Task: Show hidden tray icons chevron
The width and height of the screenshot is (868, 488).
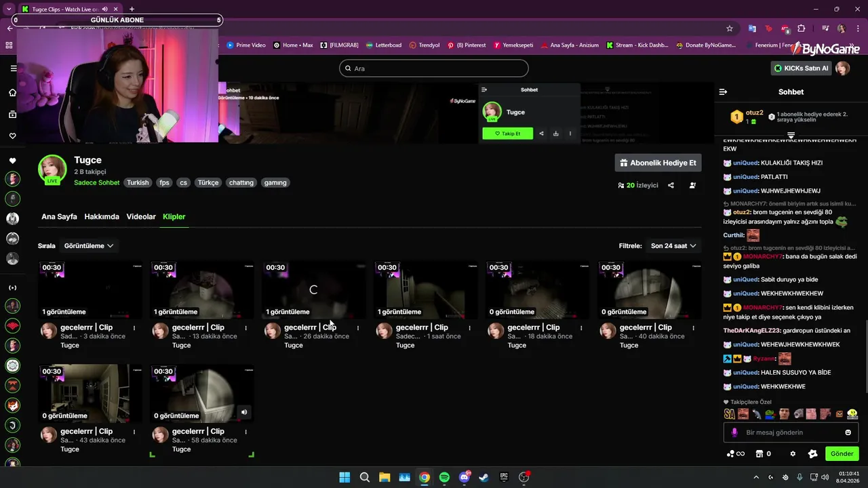Action: point(756,477)
